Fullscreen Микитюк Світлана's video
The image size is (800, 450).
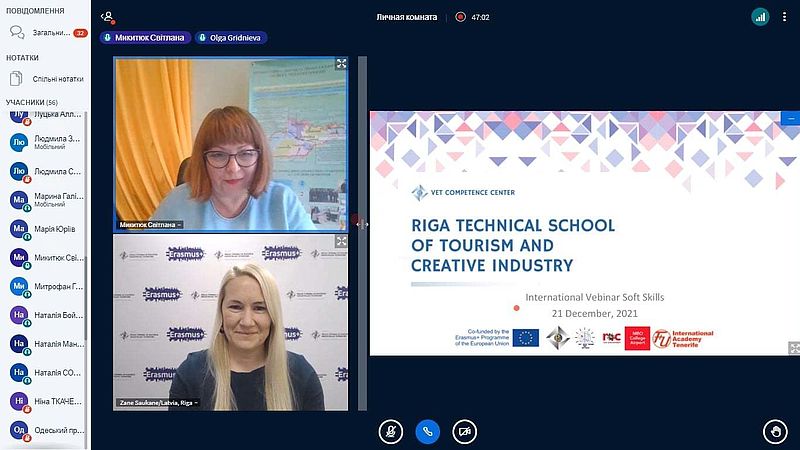[341, 64]
